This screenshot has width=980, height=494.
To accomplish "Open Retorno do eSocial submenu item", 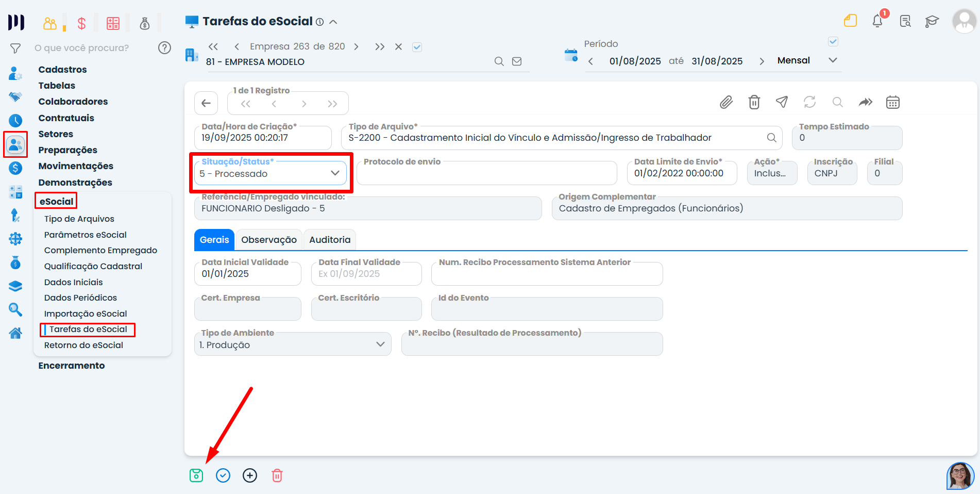I will pyautogui.click(x=83, y=345).
